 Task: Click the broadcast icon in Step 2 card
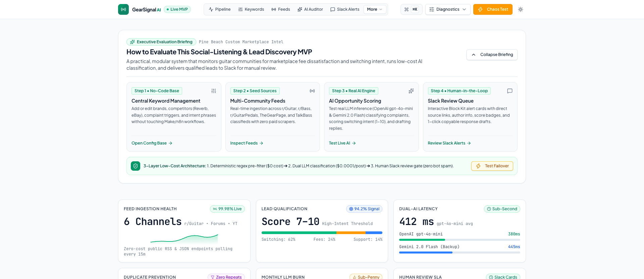[312, 91]
